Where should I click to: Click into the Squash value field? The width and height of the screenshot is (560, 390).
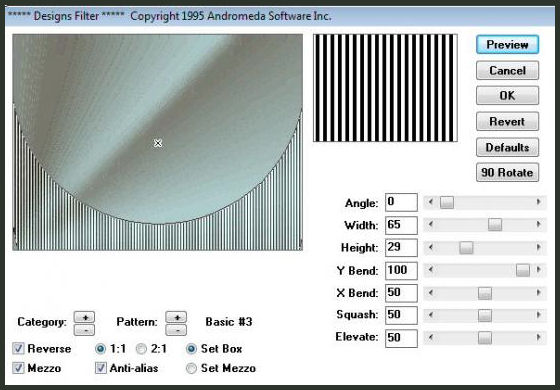click(x=401, y=315)
